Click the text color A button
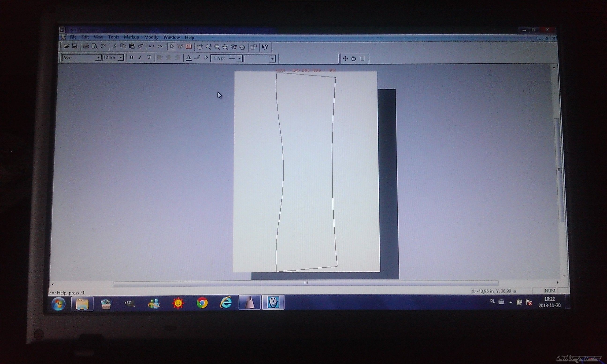Screen dimensions: 607x364 tap(189, 58)
